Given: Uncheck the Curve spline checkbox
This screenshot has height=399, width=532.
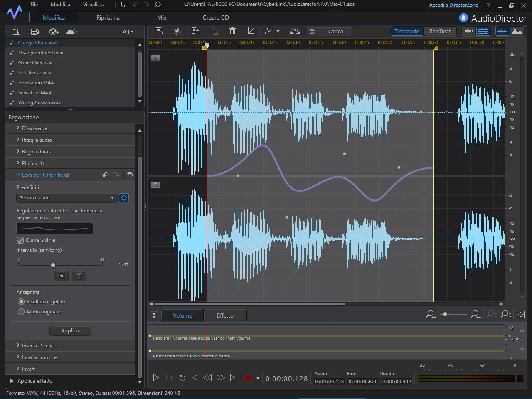Looking at the screenshot, I should [x=20, y=240].
